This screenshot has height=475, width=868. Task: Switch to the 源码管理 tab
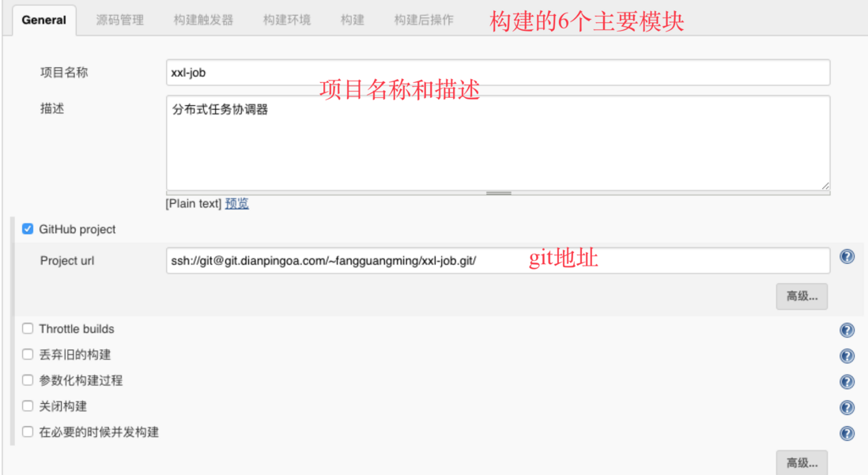[x=119, y=20]
